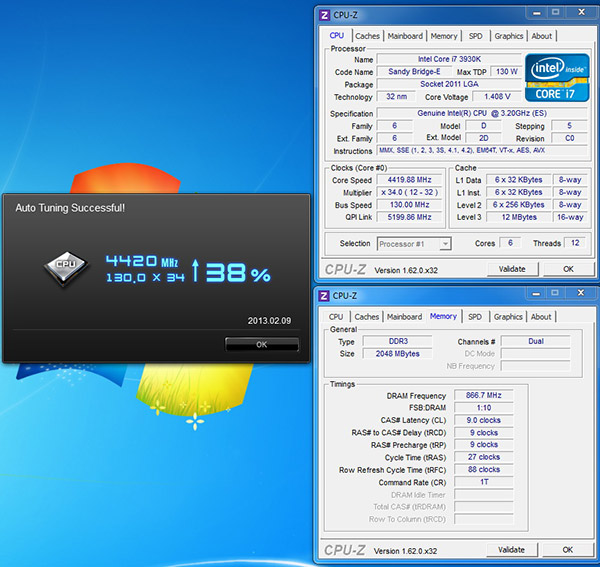Click the FSB:DRAM value 1:10
This screenshot has width=600, height=567.
484,408
